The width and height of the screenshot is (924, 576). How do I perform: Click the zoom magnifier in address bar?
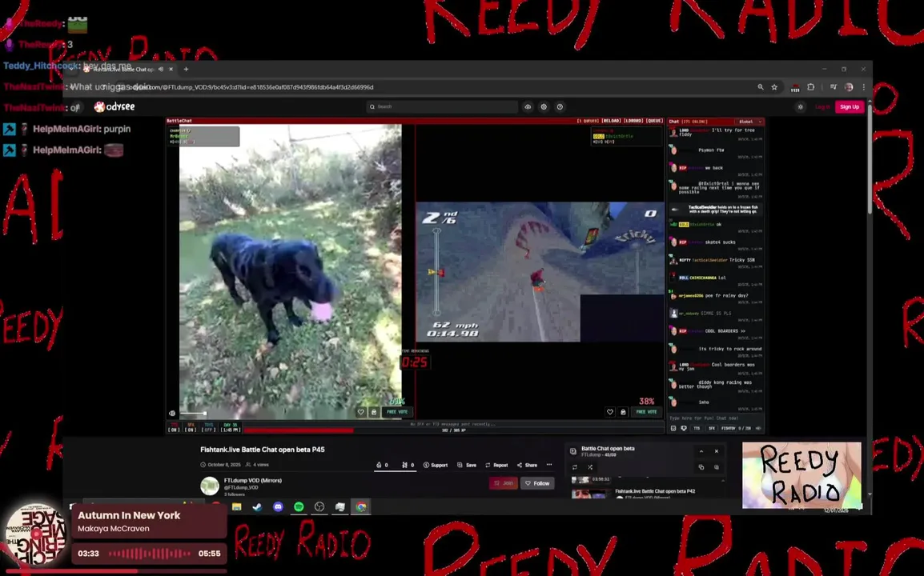(760, 87)
